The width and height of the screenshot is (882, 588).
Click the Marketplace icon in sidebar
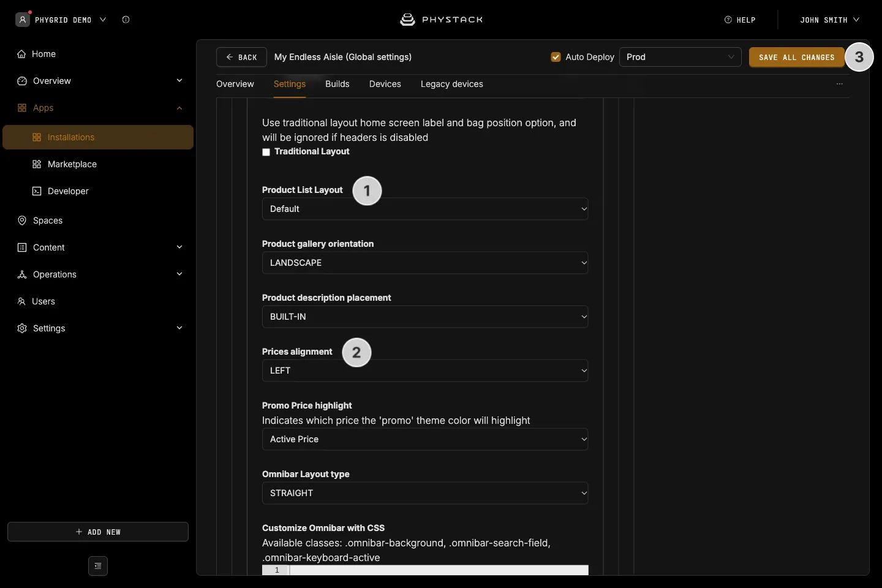[x=37, y=164]
